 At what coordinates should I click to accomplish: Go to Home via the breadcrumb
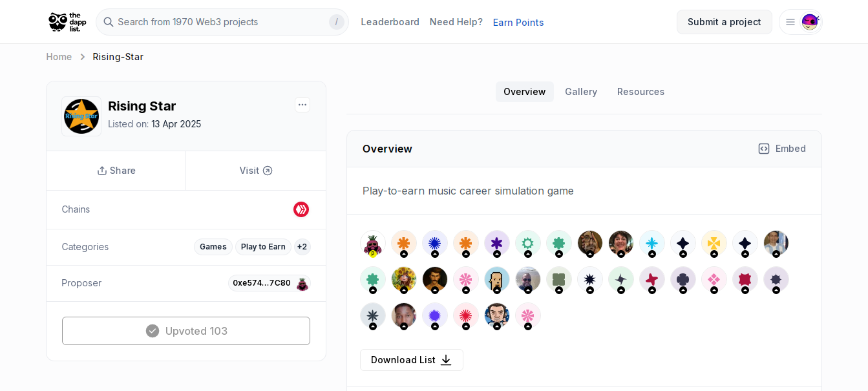click(x=59, y=57)
